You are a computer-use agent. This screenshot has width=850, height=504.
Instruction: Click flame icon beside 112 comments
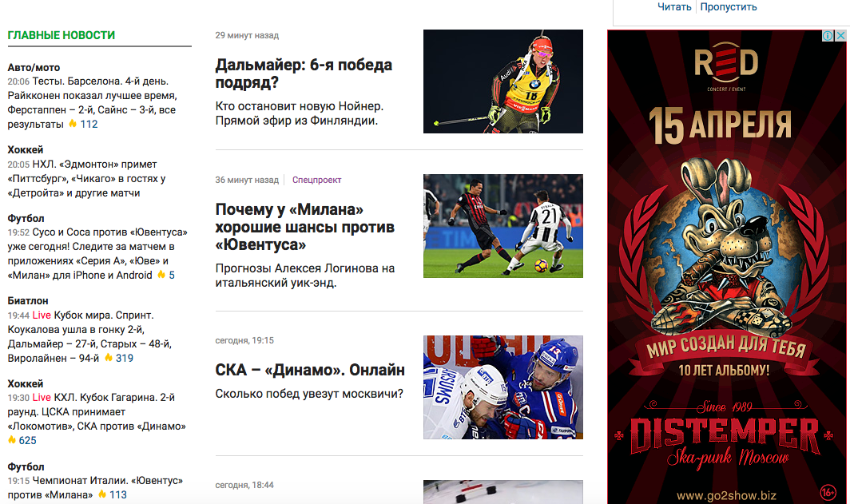click(x=72, y=124)
